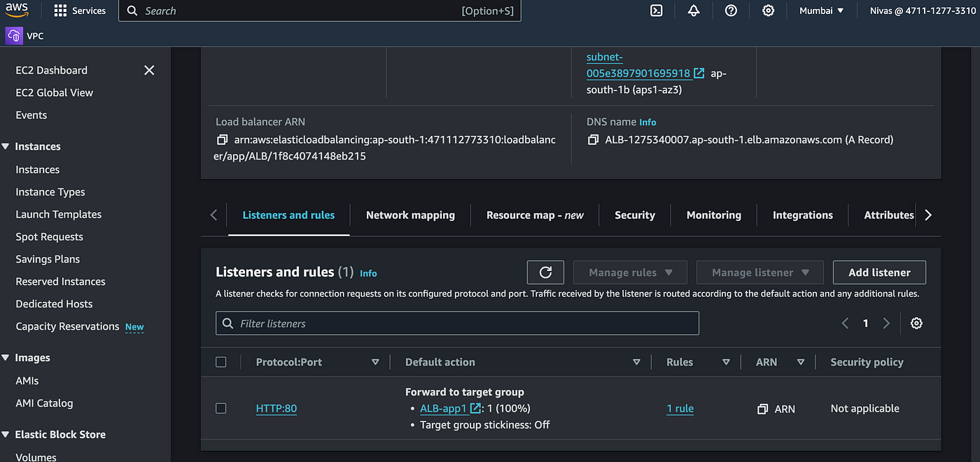Open Capacity Reservations in sidebar
Screen dimensions: 980x462
pyautogui.click(x=68, y=326)
